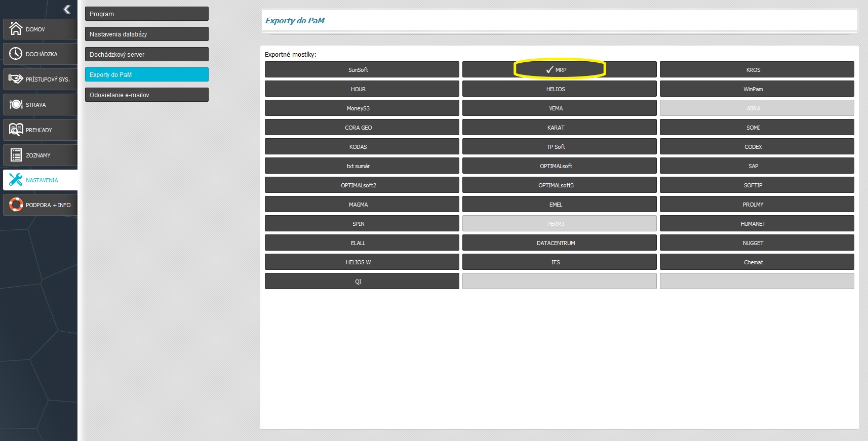Click the Exportné mostíky label
This screenshot has width=868, height=441.
[x=290, y=54]
